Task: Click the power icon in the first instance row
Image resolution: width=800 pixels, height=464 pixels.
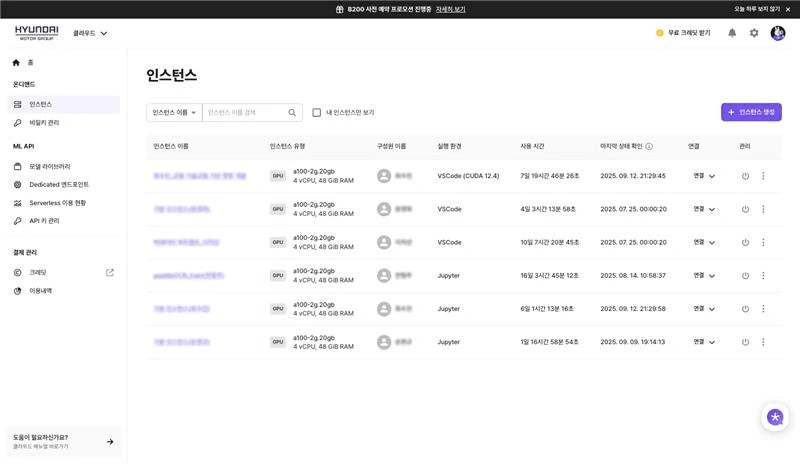Action: (x=745, y=176)
